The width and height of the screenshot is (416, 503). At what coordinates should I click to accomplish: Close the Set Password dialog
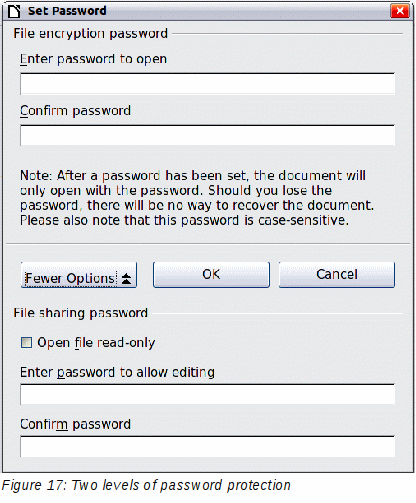(x=400, y=11)
